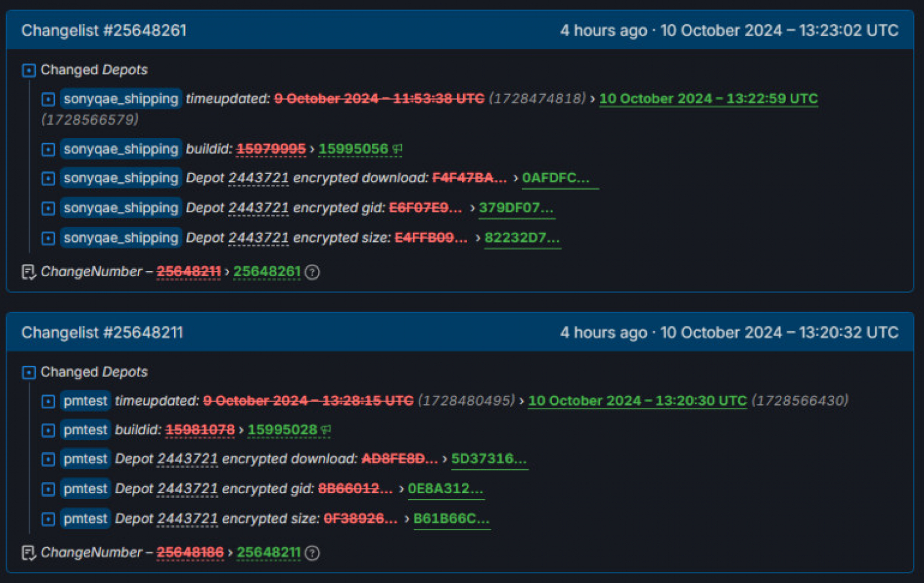This screenshot has height=583, width=924.
Task: Click old timestamp 9 October 2024 – 11:53:38 UTC
Action: 379,98
